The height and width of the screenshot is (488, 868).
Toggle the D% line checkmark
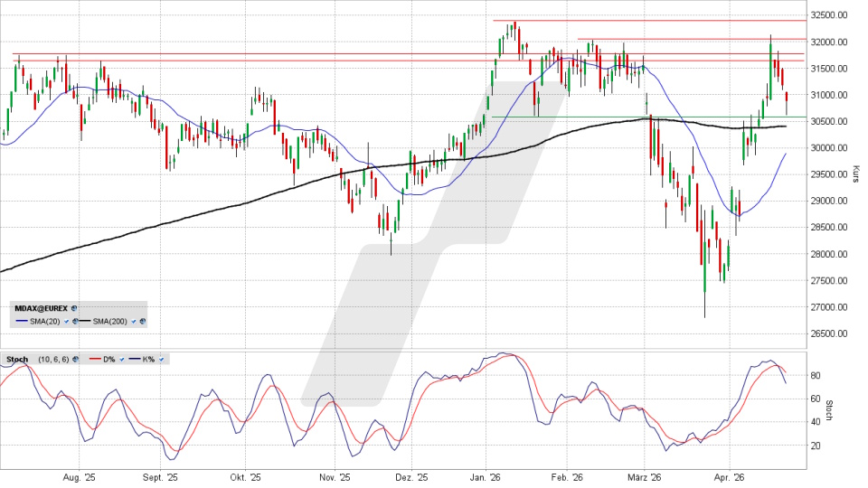[x=122, y=359]
